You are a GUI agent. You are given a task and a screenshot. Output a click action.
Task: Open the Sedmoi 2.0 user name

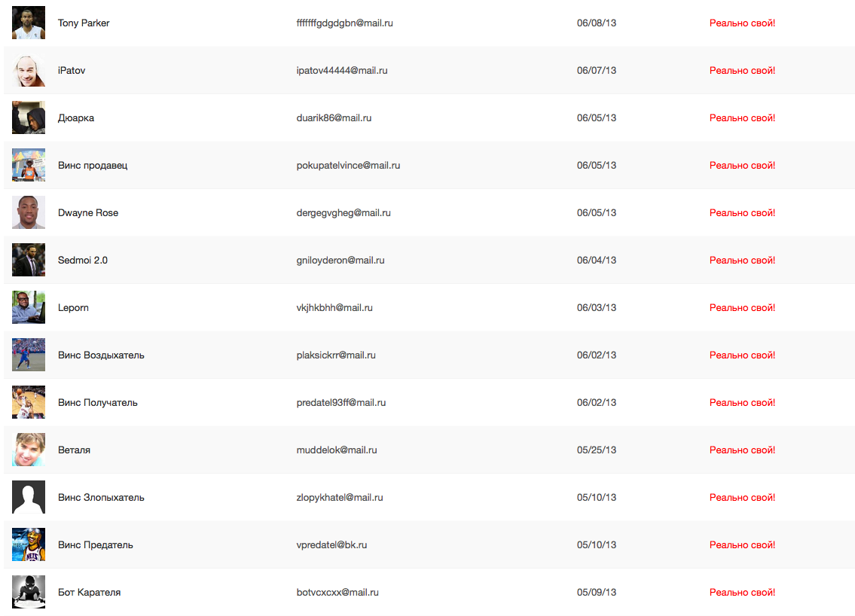click(83, 260)
